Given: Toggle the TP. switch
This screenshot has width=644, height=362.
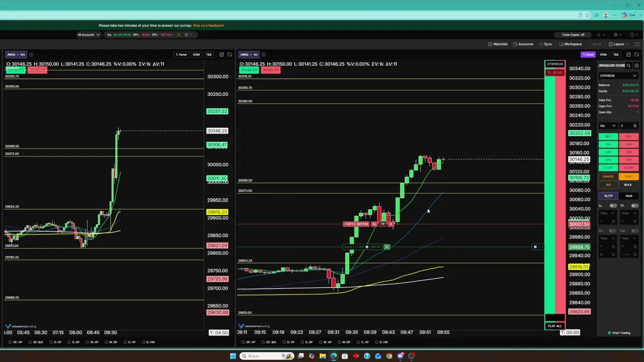Looking at the screenshot, I should pyautogui.click(x=634, y=206).
